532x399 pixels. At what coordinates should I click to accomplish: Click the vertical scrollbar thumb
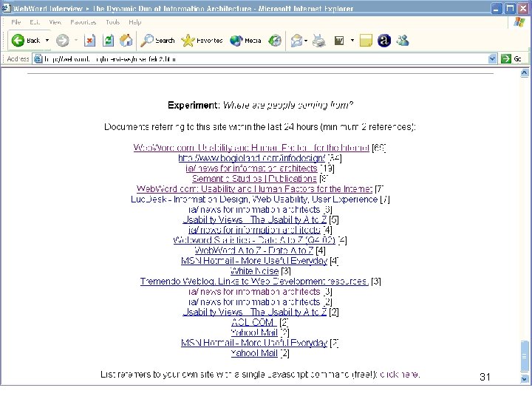click(x=525, y=356)
